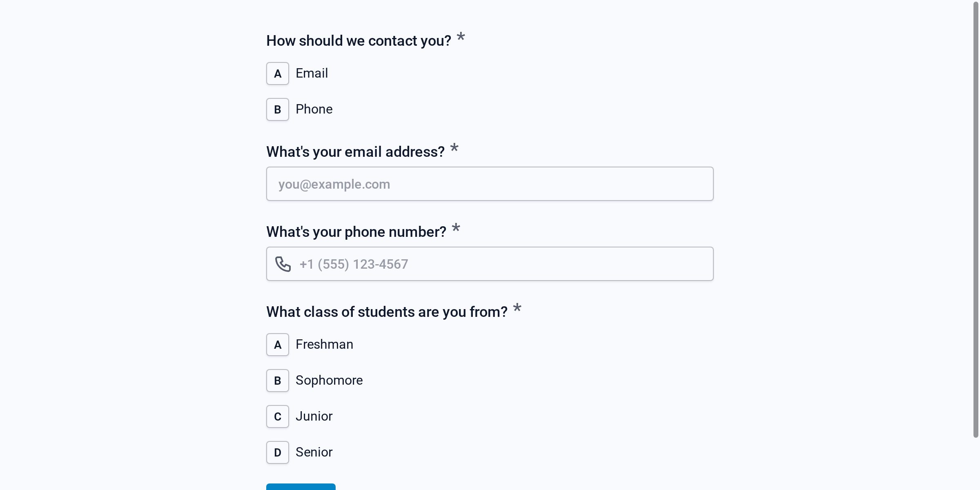Screen dimensions: 980x490
Task: Click the A key badge beside Email
Action: 278,73
